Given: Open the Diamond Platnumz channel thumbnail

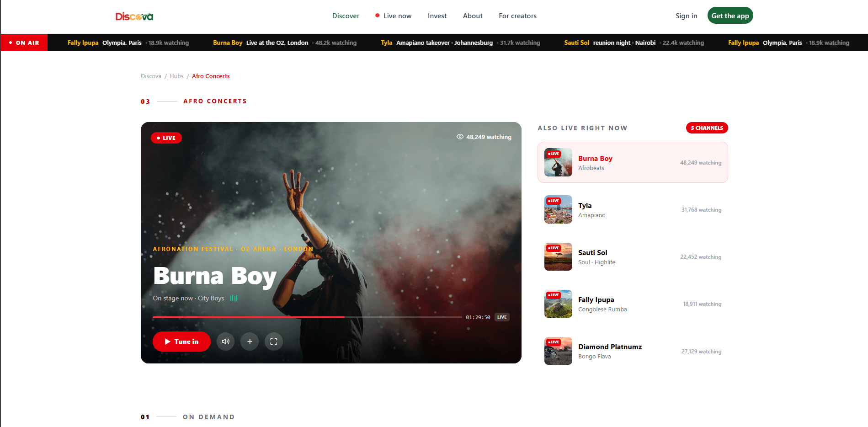Looking at the screenshot, I should point(558,351).
